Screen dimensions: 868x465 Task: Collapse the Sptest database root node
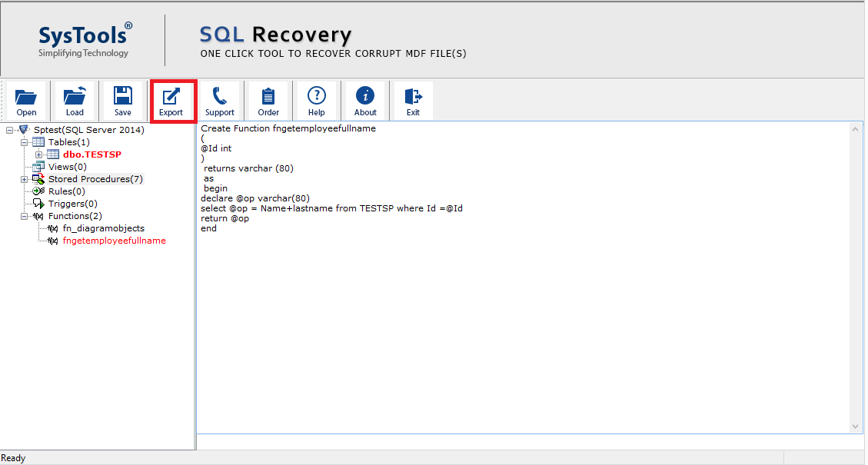click(x=10, y=130)
